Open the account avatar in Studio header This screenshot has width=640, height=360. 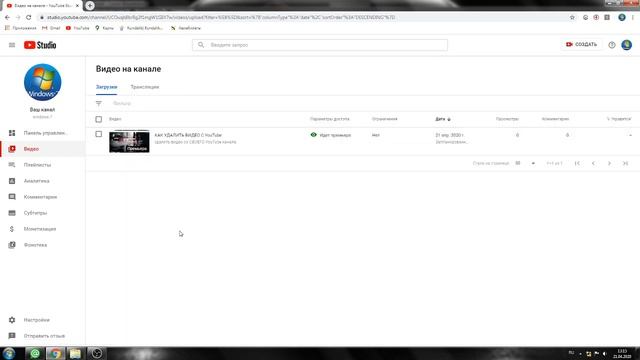pyautogui.click(x=627, y=45)
